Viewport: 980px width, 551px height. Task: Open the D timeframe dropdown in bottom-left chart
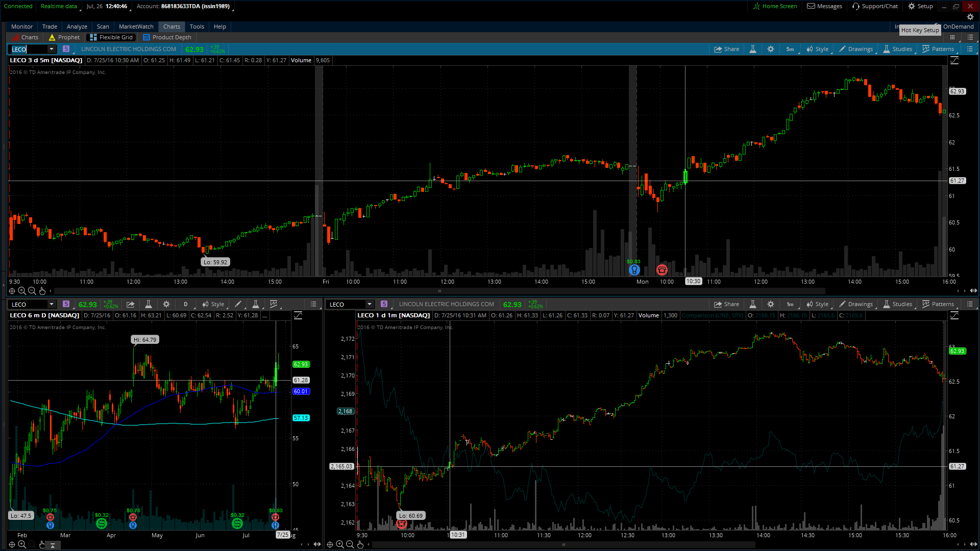[186, 304]
